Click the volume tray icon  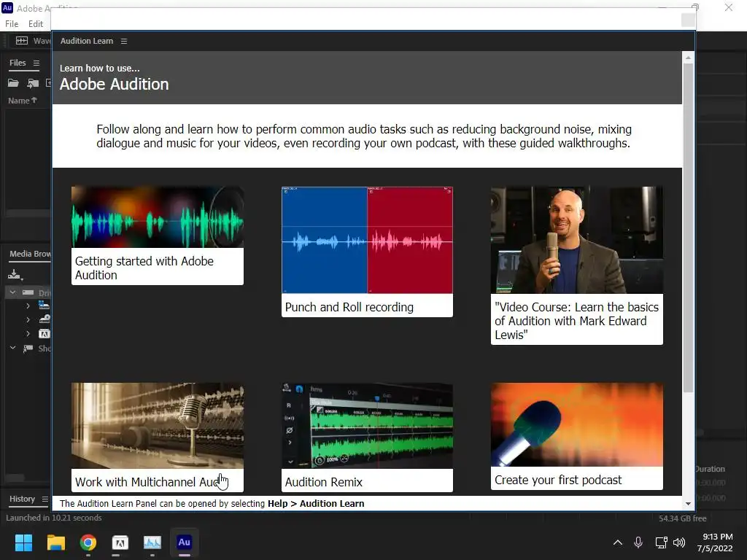point(679,542)
